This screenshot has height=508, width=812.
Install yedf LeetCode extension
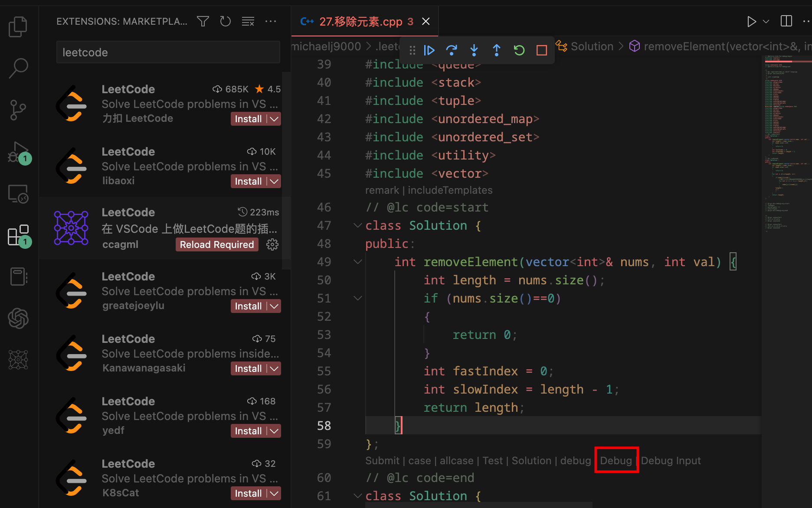[249, 431]
